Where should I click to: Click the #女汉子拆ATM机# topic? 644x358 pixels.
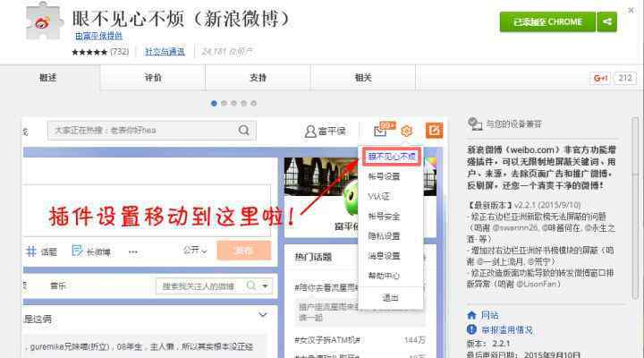click(327, 340)
